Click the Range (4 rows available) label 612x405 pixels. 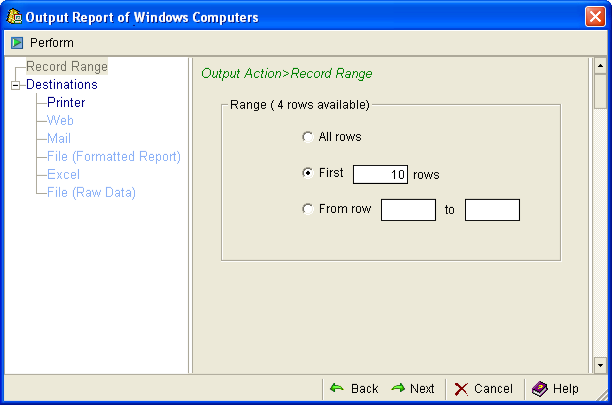coord(300,105)
